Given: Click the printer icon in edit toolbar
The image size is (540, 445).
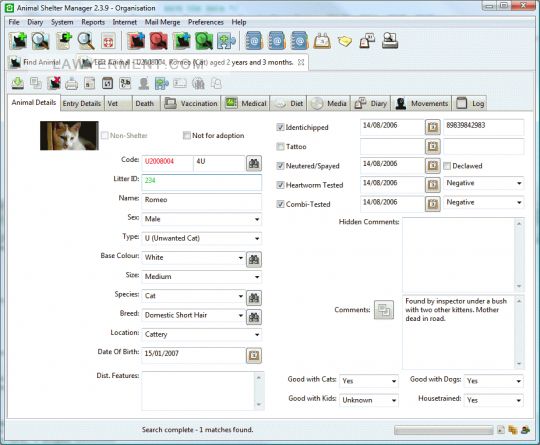Looking at the screenshot, I should coord(72,84).
